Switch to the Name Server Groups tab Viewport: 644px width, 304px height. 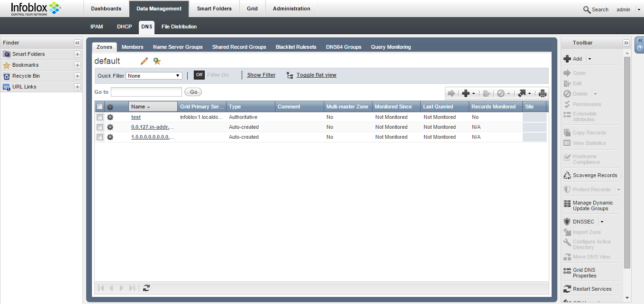[178, 47]
